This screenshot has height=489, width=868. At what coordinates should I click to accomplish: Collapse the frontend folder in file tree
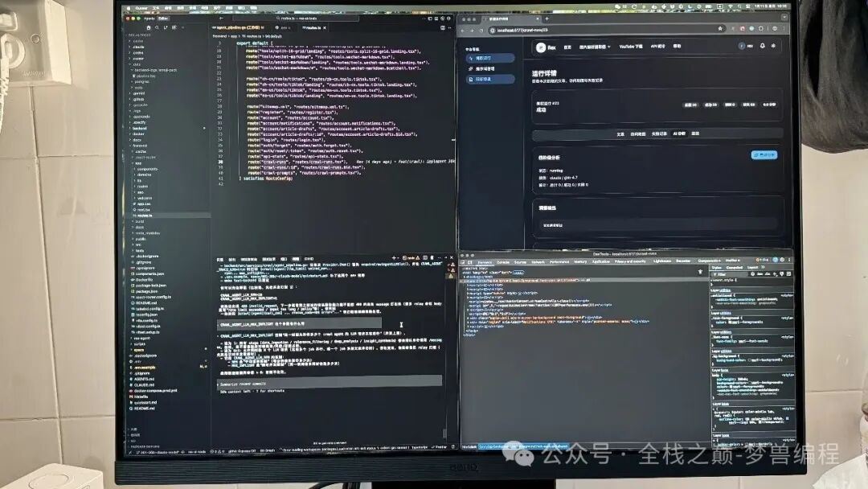point(138,146)
